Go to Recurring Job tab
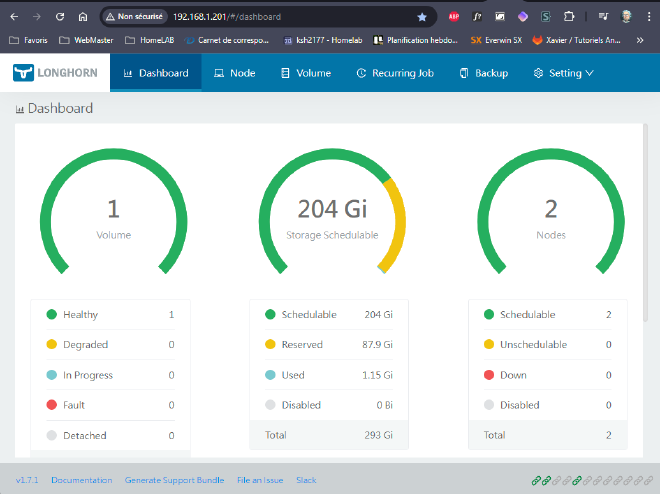Viewport: 660px width, 494px height. (395, 73)
